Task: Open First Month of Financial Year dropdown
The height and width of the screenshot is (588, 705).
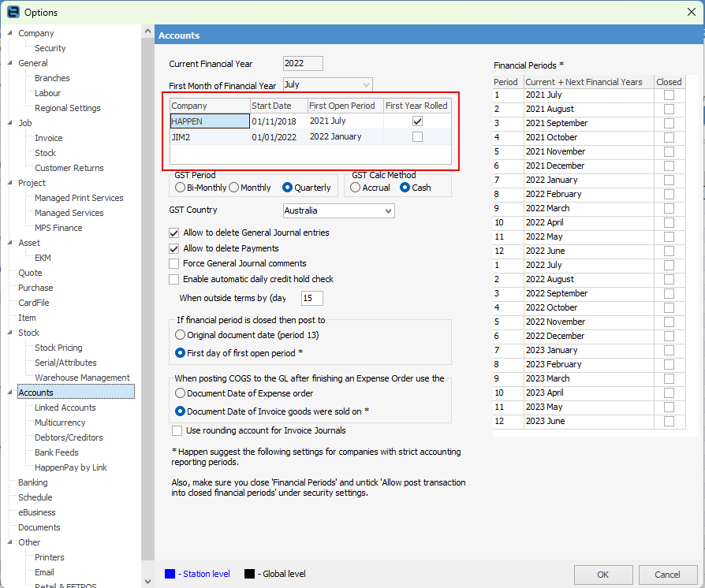Action: [x=366, y=84]
